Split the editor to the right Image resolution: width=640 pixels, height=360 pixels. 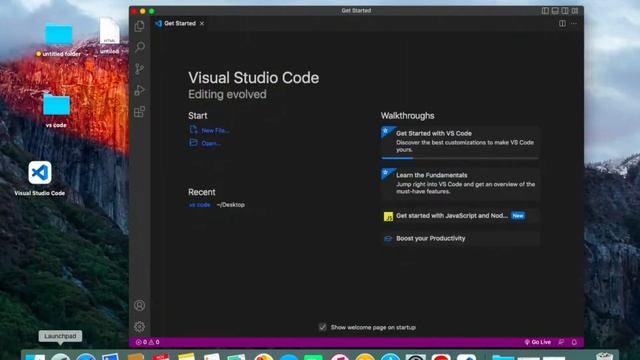[562, 23]
